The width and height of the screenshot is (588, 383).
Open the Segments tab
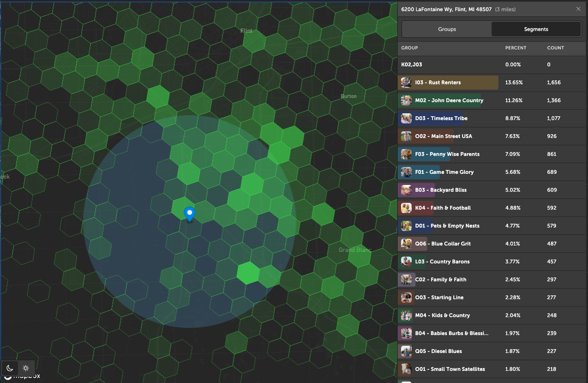coord(536,29)
